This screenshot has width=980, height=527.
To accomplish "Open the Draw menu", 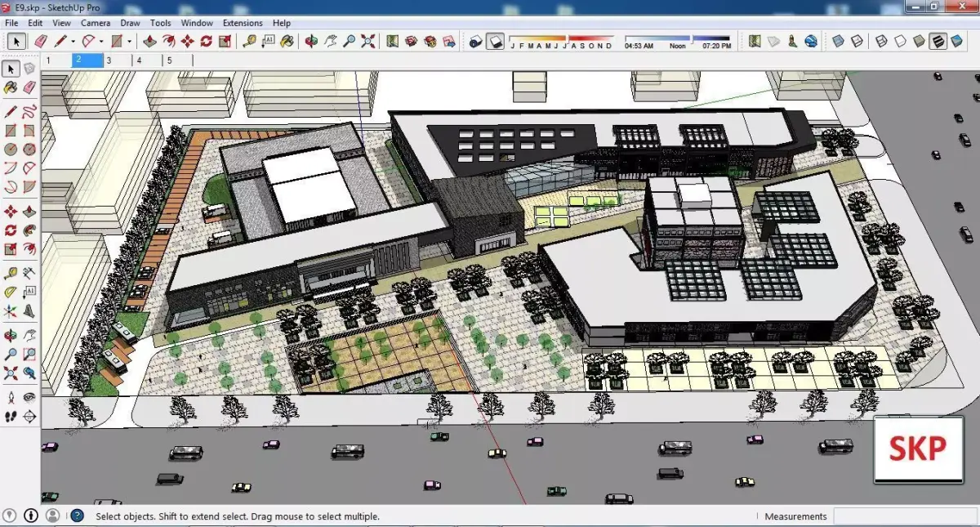I will [130, 23].
